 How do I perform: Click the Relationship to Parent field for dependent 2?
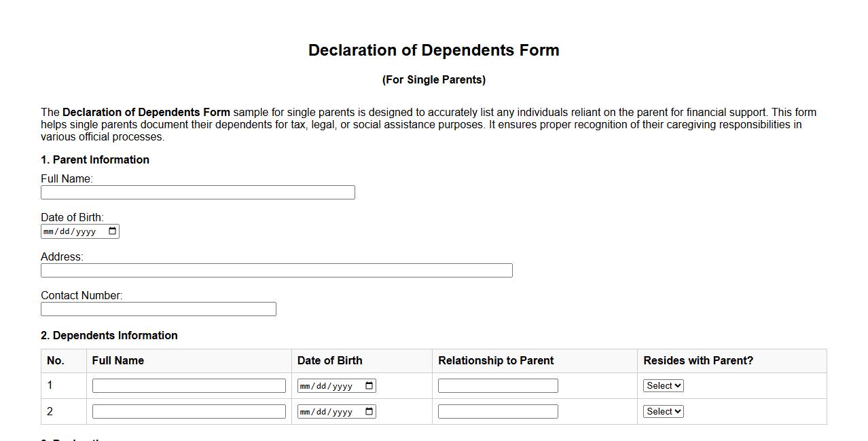click(x=498, y=411)
